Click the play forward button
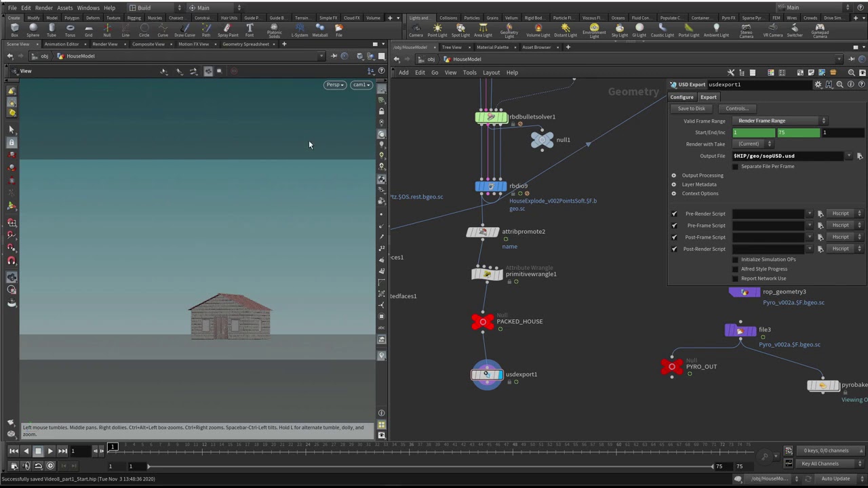Screen dimensions: 868x488 [50, 451]
